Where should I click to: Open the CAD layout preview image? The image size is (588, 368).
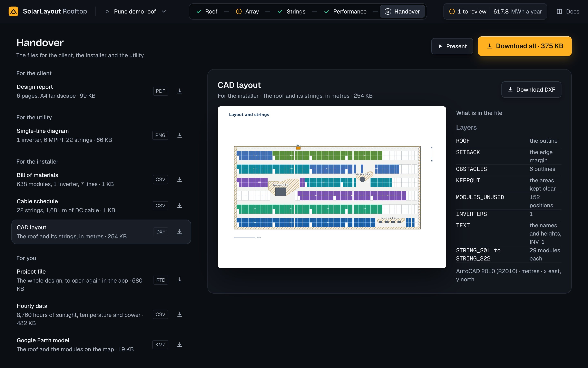pos(332,187)
